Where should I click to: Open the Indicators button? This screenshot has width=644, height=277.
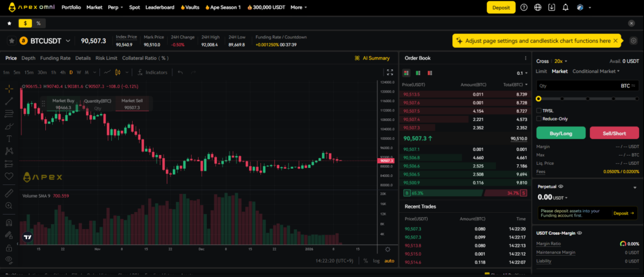click(152, 72)
